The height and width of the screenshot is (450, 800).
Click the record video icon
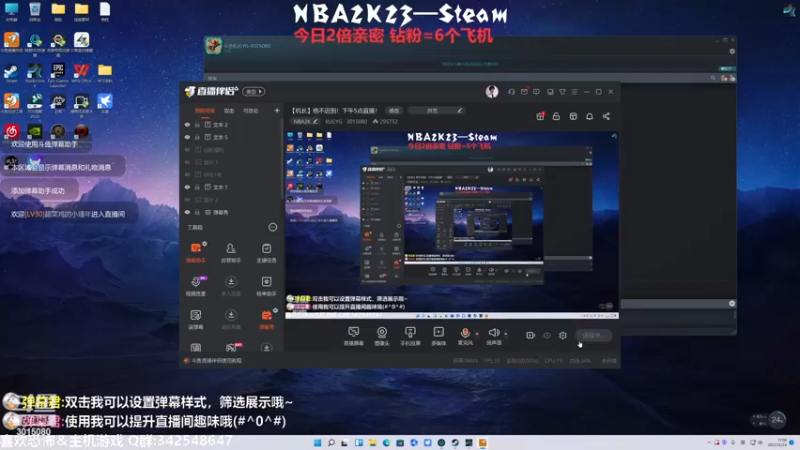coord(530,335)
